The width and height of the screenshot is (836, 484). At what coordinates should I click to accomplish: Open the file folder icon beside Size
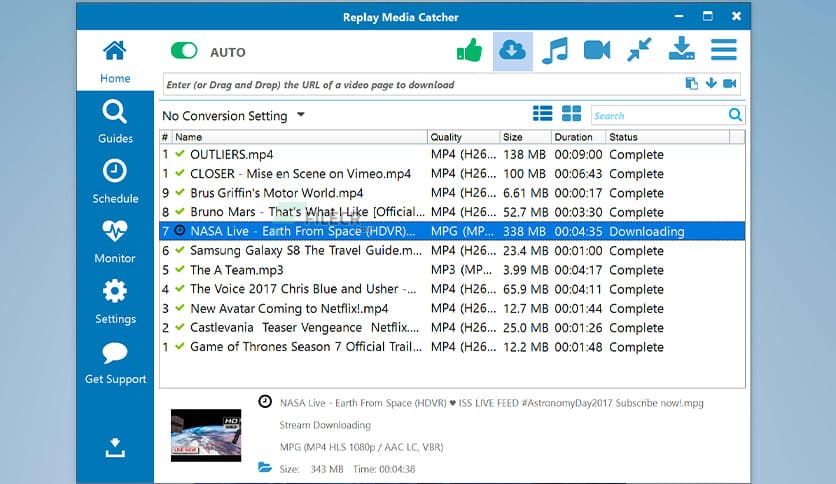(x=265, y=467)
